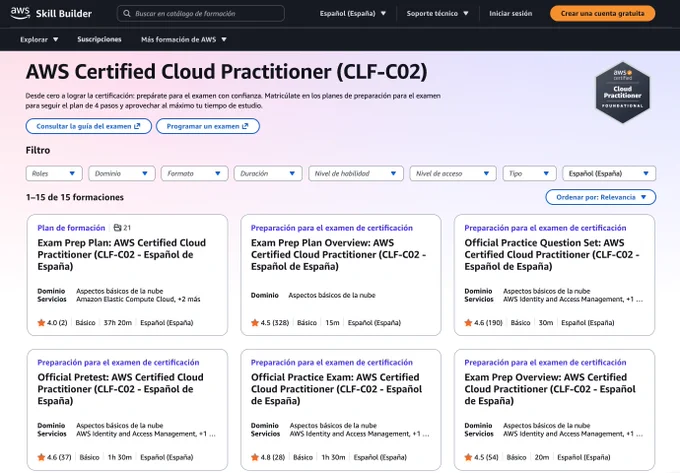680x473 pixels.
Task: Open the Español (España) language menu in header
Action: (x=353, y=13)
